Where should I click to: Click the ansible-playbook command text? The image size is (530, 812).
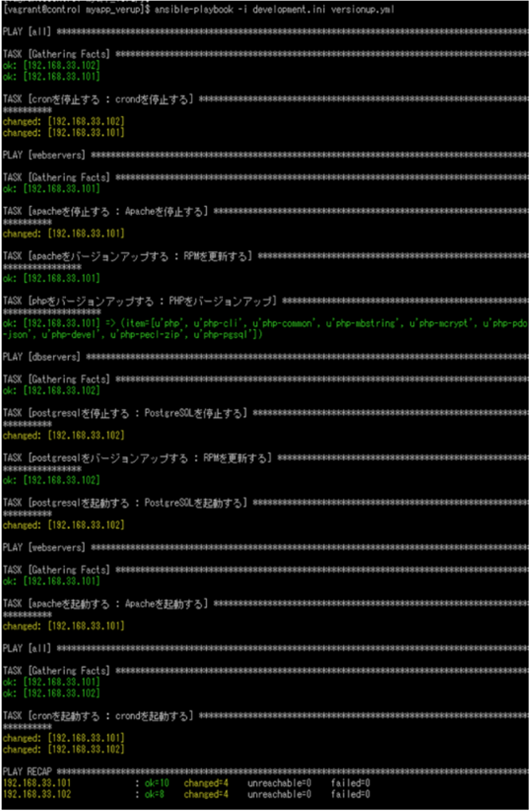[193, 10]
